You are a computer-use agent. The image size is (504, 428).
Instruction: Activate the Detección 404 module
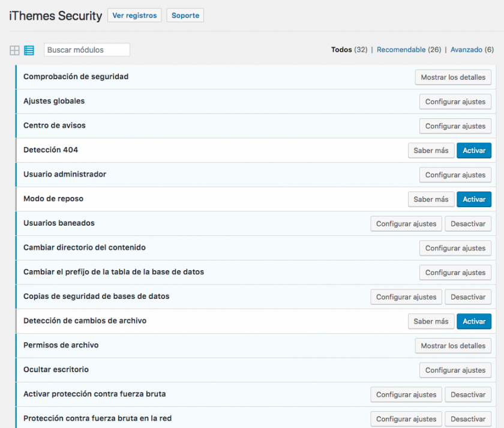[x=474, y=151]
